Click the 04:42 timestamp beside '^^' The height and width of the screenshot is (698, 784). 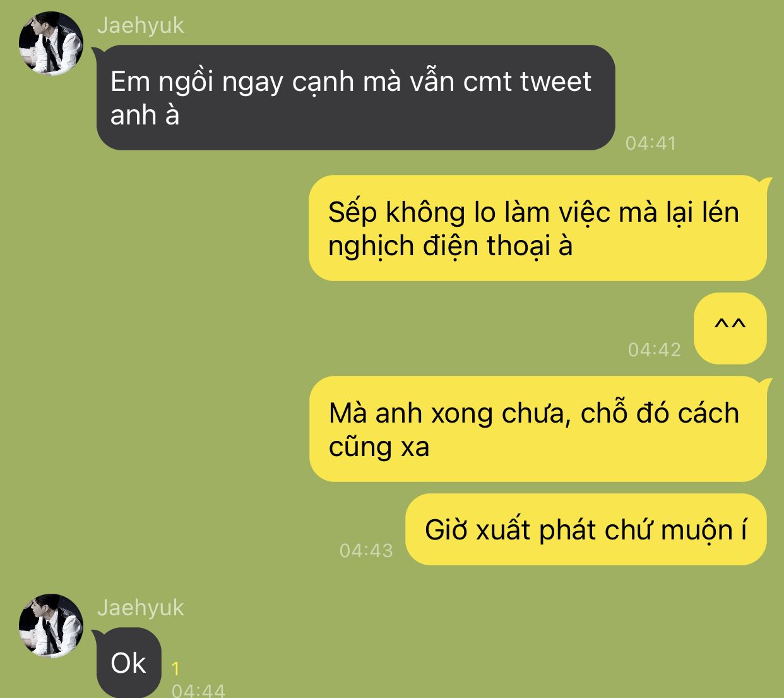655,350
